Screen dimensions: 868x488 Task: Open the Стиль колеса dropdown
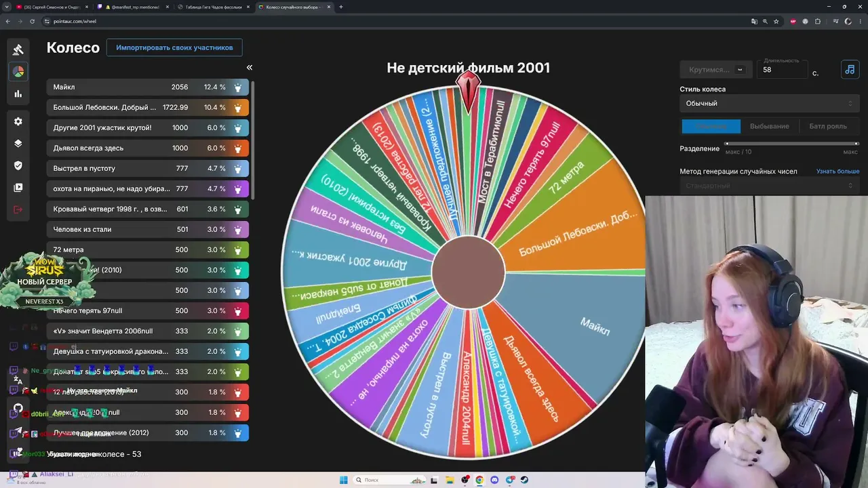click(770, 103)
